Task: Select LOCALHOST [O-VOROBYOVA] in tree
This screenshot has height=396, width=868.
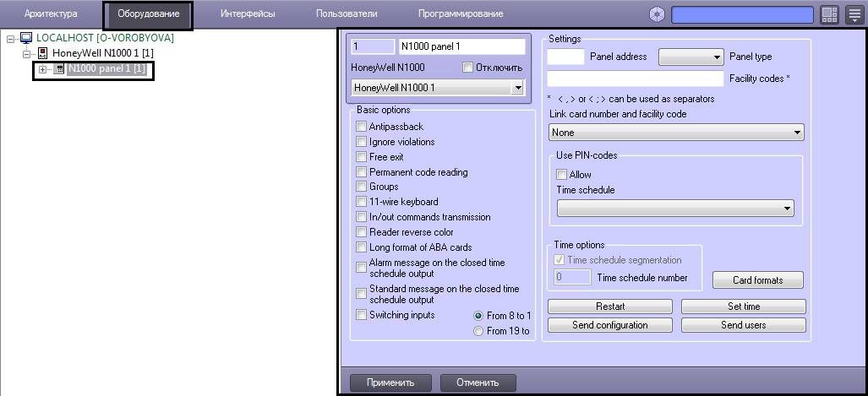Action: 105,38
